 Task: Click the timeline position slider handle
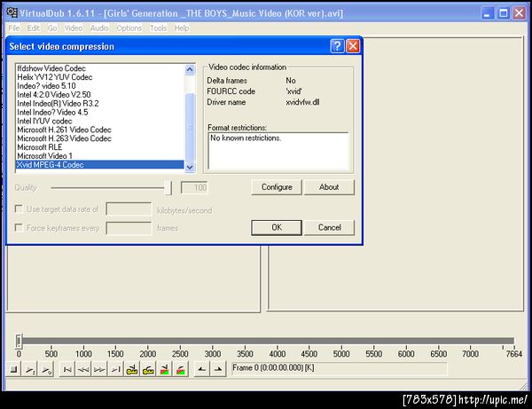point(19,341)
